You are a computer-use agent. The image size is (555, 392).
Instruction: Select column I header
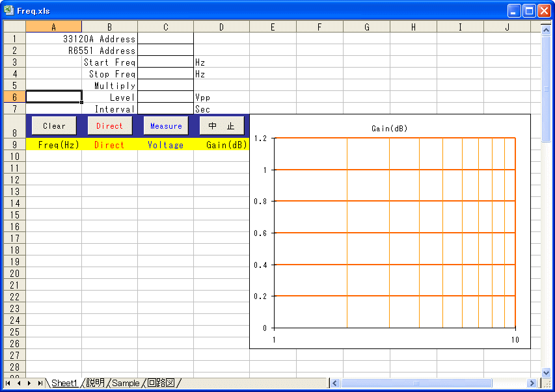tap(460, 27)
